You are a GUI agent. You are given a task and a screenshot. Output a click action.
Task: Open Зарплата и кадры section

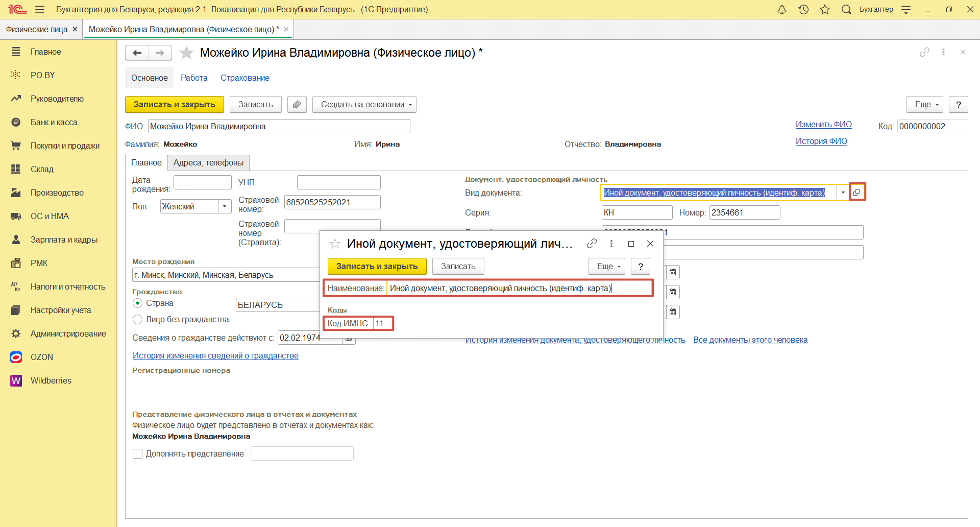tap(64, 239)
